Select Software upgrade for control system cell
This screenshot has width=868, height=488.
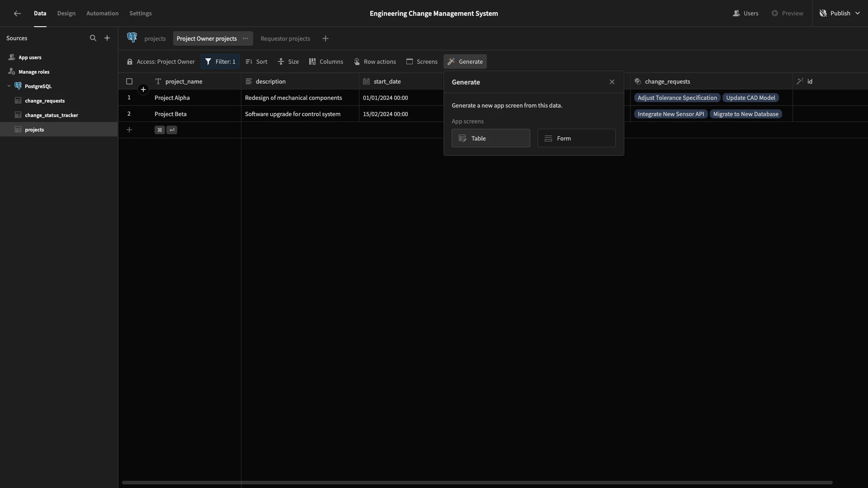point(300,114)
